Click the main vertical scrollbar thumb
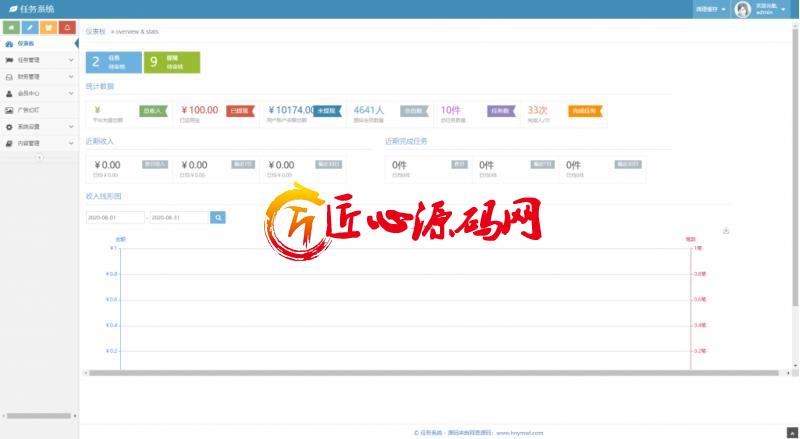 [x=795, y=166]
